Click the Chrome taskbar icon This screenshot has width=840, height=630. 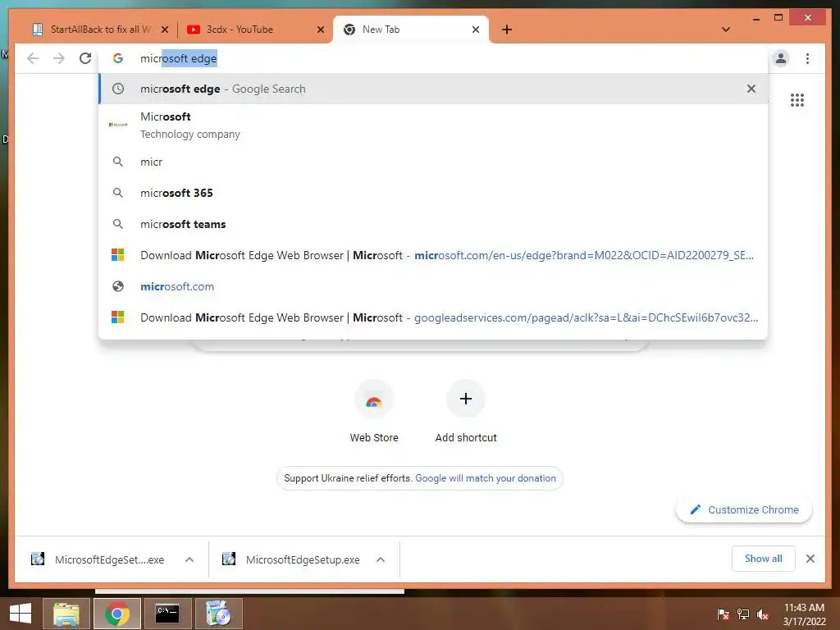pyautogui.click(x=117, y=614)
